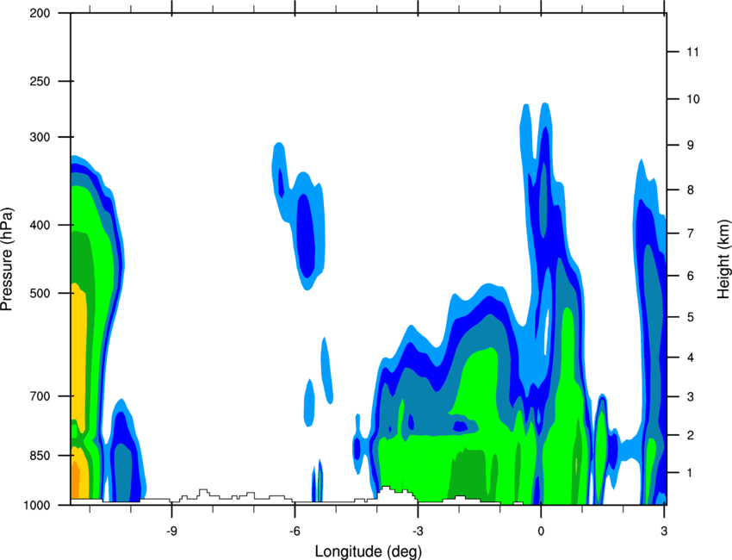Click the 250 pressure tick label

pos(40,81)
